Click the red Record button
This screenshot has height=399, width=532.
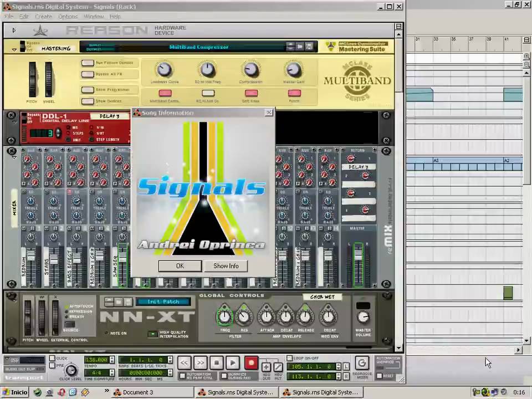[251, 363]
